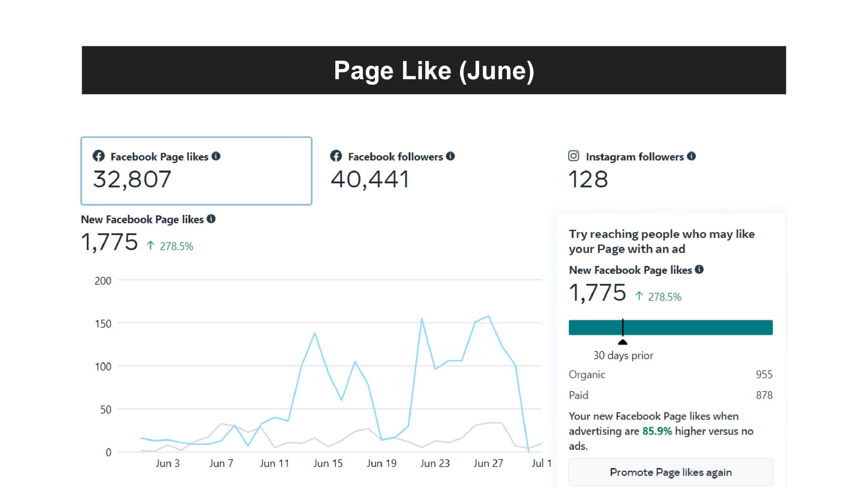Click the 85.9% highlighted figure
The height and width of the screenshot is (488, 868).
(657, 431)
